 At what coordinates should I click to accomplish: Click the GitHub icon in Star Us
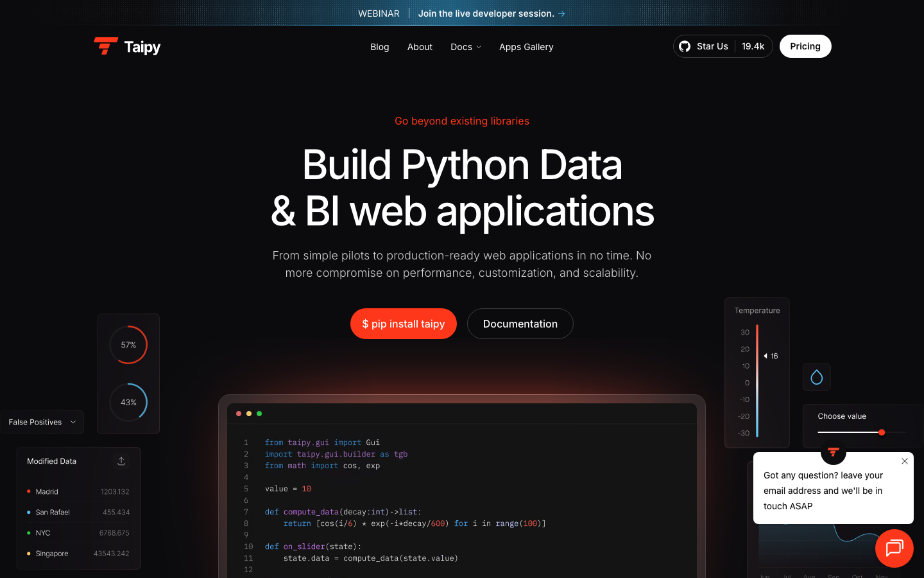pyautogui.click(x=685, y=46)
